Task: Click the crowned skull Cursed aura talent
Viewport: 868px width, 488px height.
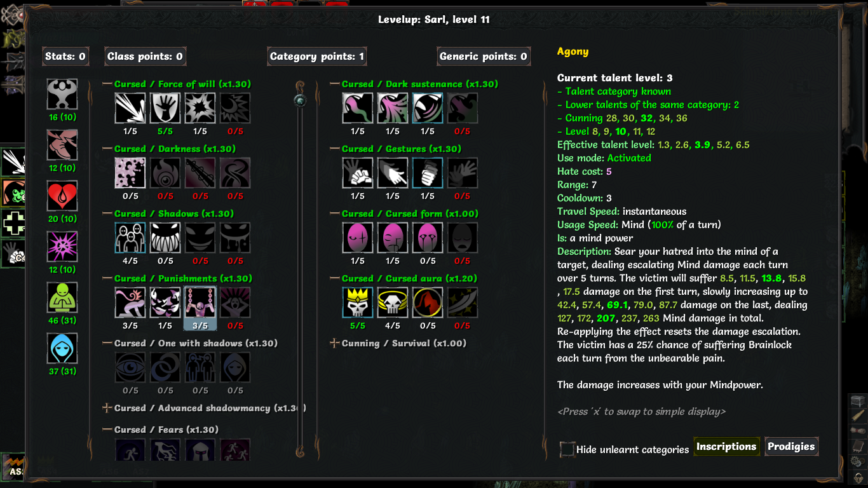Action: coord(358,302)
